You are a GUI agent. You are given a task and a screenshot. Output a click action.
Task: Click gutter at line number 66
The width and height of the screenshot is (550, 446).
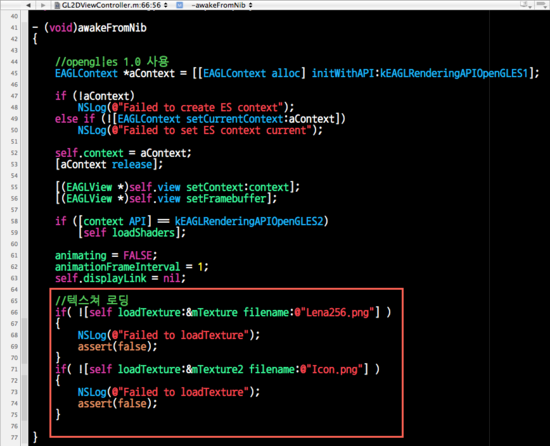click(14, 312)
